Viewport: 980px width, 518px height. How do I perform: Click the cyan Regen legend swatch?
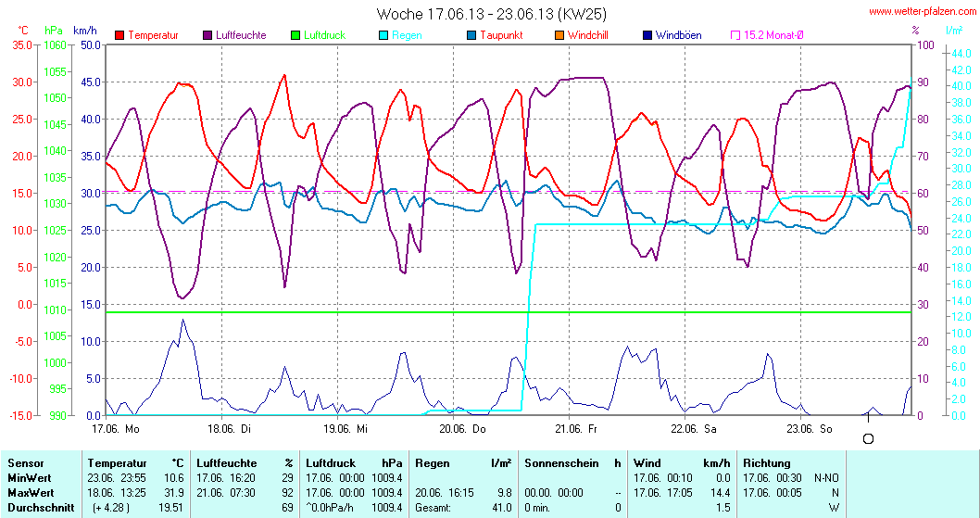(x=383, y=35)
